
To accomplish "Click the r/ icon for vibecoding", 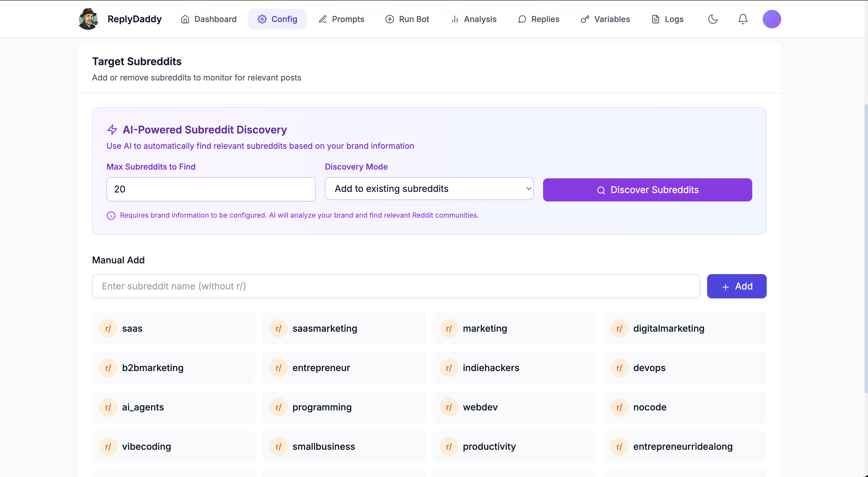I will click(x=108, y=447).
